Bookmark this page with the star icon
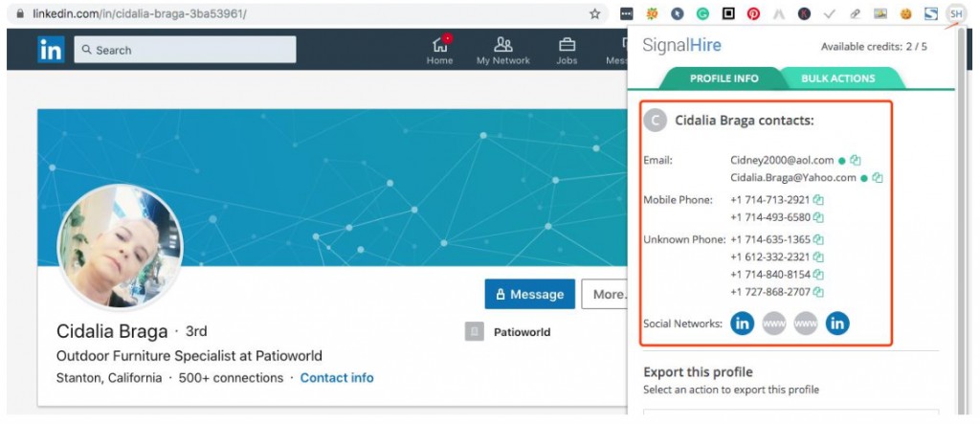 (595, 13)
